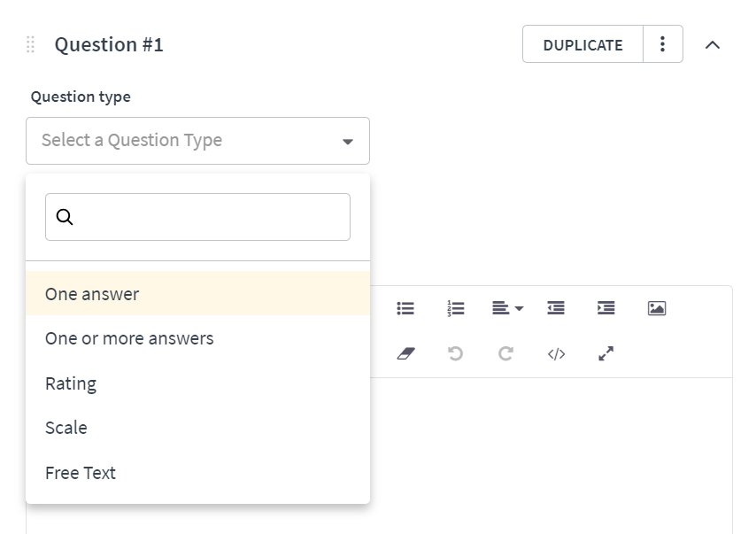Open the HTML source code view
756x534 pixels.
point(556,354)
